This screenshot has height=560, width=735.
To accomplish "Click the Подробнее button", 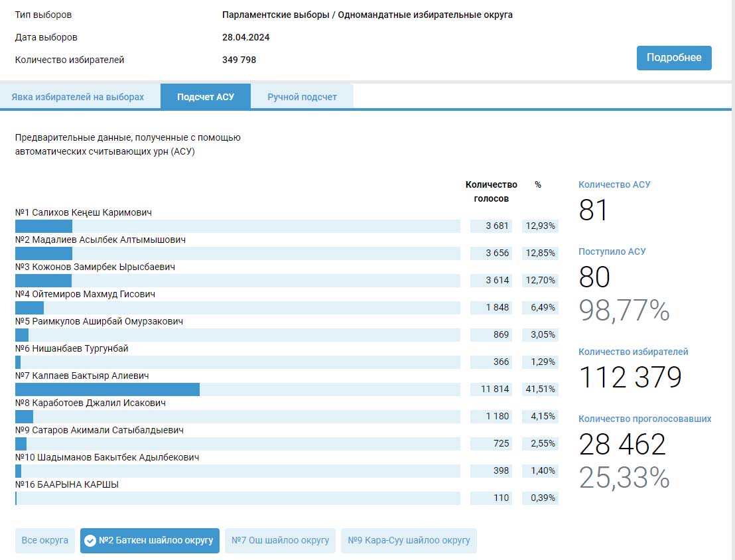I will click(x=674, y=58).
